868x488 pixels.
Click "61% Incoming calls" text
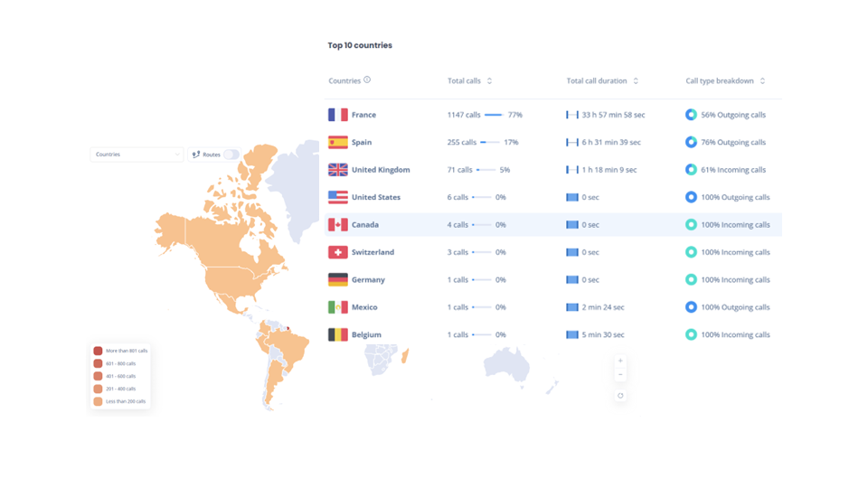pos(733,170)
